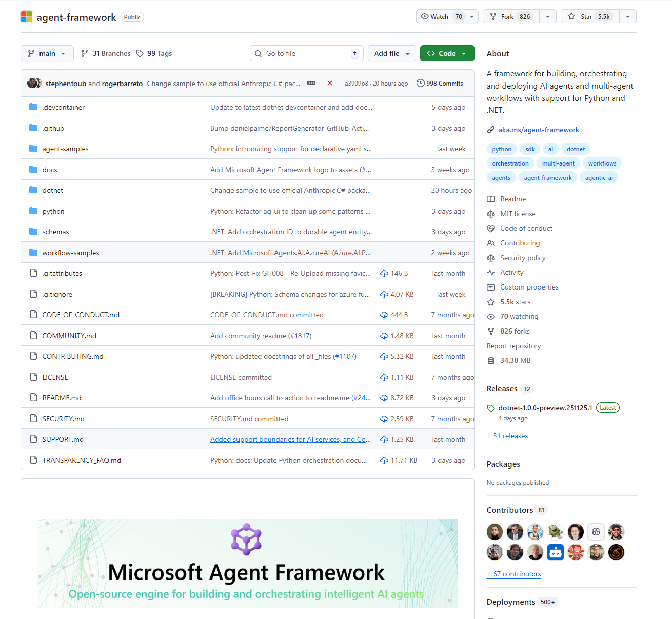672x619 pixels.
Task: Click the eye icon beside 70 watching
Action: [491, 317]
